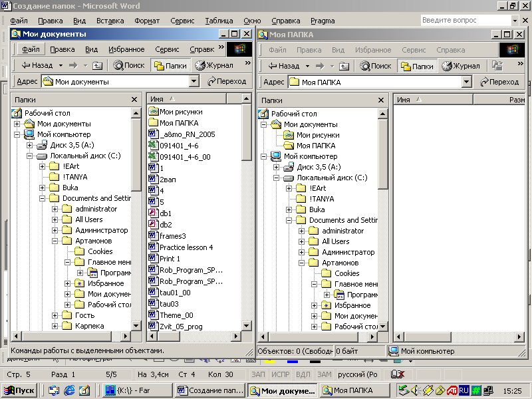Select Practice lesson 4 document

(181, 247)
